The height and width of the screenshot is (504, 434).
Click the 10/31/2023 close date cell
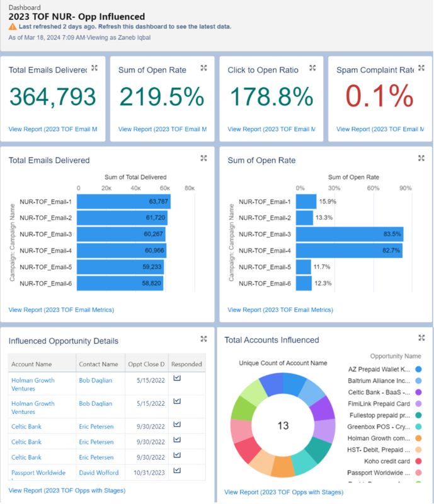point(147,473)
